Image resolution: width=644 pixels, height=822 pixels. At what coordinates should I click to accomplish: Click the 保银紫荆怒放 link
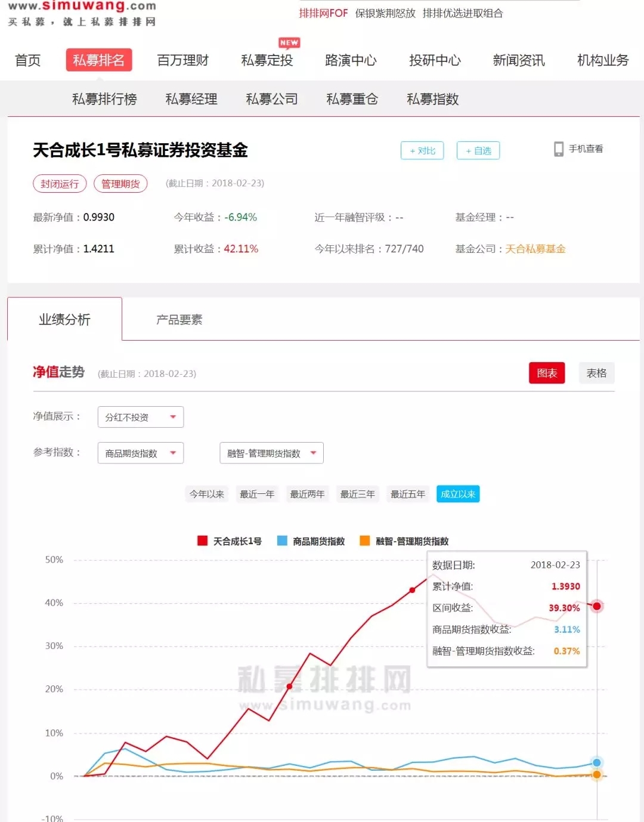(x=385, y=13)
